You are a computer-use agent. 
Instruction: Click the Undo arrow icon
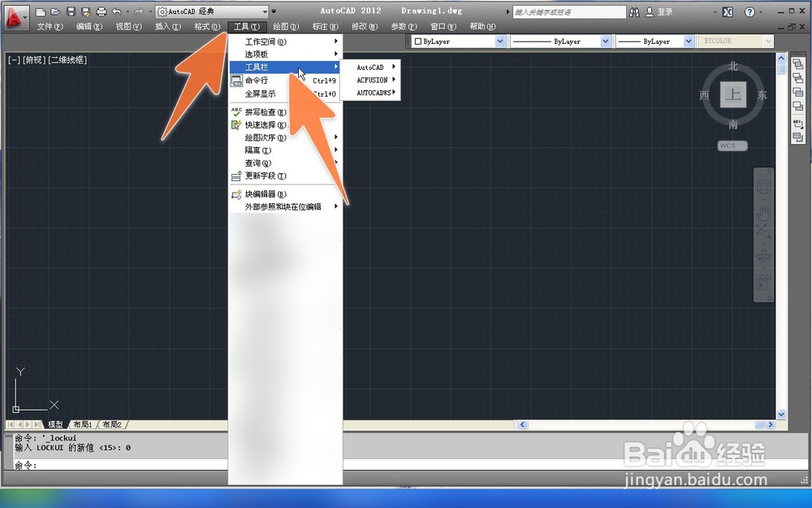tap(117, 11)
